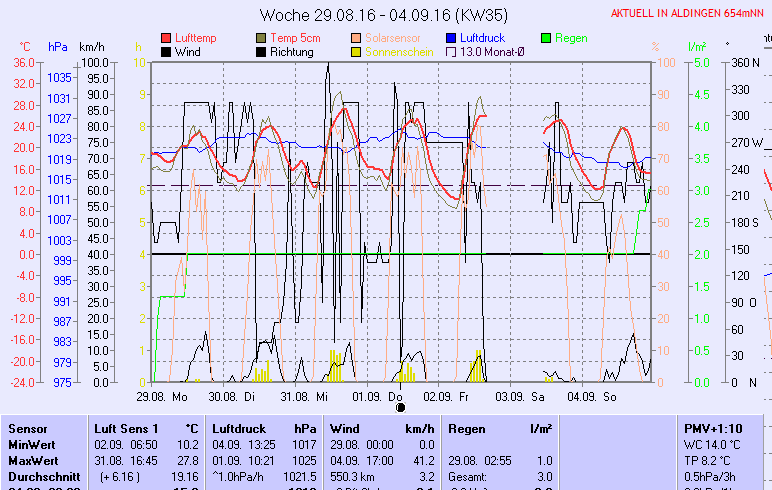This screenshot has width=772, height=490.
Task: Click the 13.0 Monat-Ø legend box
Action: pos(452,51)
